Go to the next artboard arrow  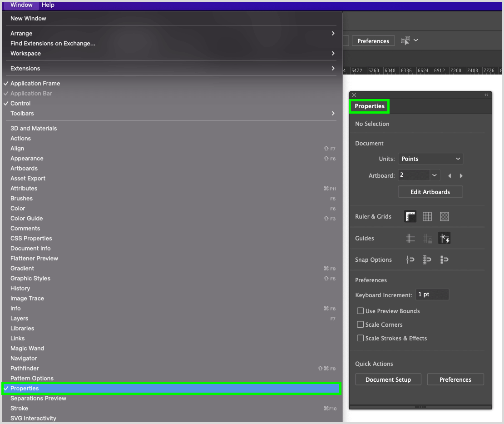[x=461, y=176]
